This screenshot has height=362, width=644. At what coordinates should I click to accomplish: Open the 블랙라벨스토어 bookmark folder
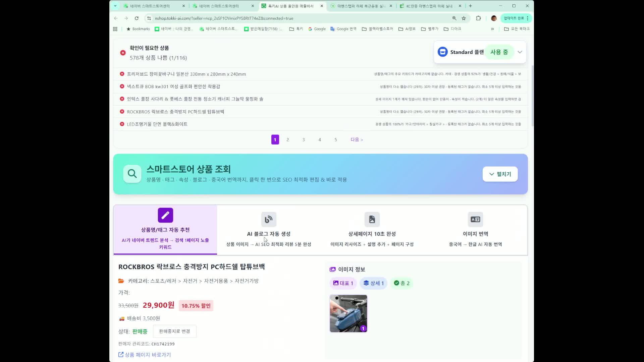pyautogui.click(x=377, y=29)
